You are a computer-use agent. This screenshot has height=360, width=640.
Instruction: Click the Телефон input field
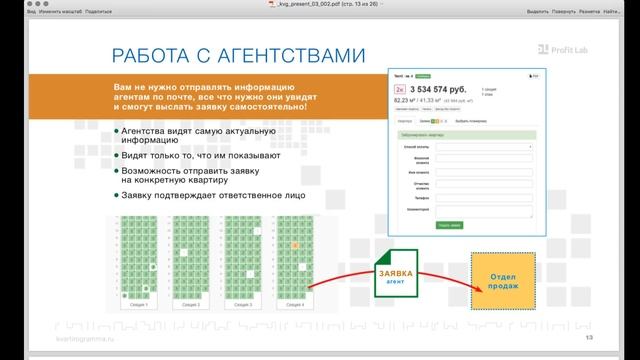point(484,198)
